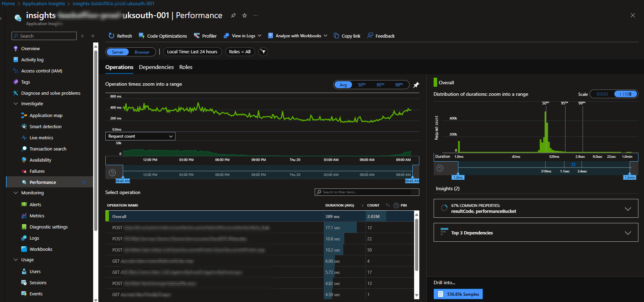Pin the operation times chart
Screen dimensions: 644x302
click(416, 85)
